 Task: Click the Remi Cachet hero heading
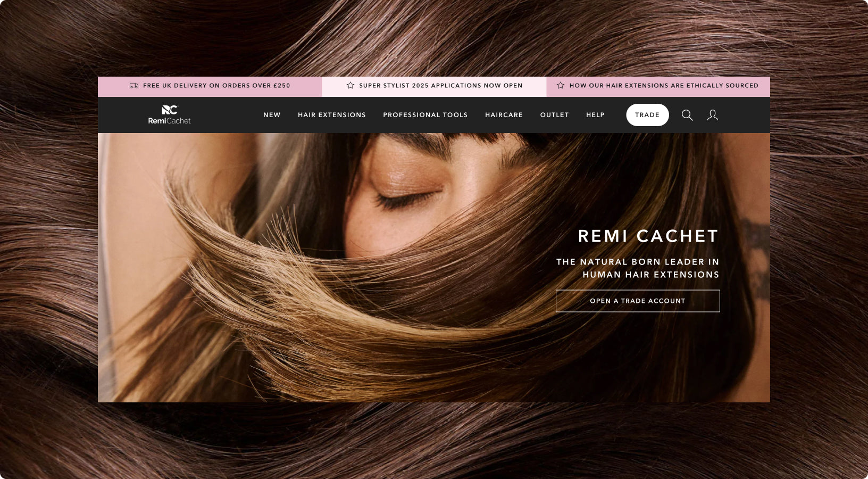[x=648, y=236]
